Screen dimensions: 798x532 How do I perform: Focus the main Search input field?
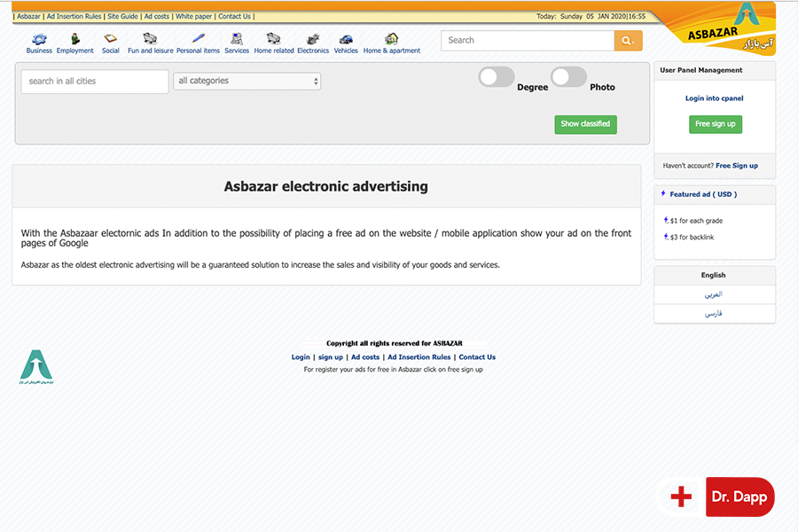point(528,41)
